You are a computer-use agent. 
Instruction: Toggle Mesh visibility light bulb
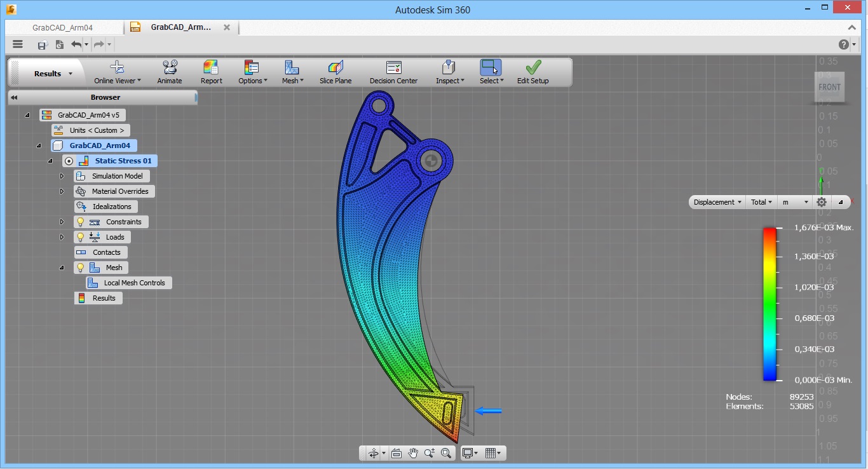(x=80, y=268)
